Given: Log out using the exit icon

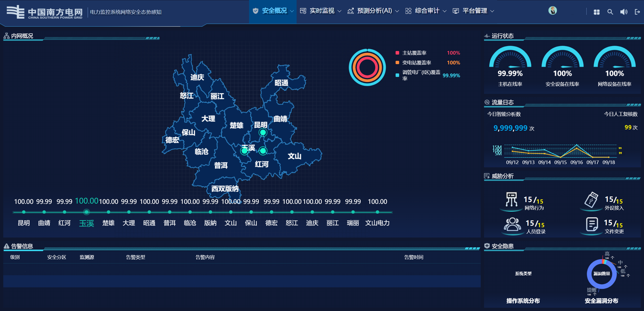Looking at the screenshot, I should click(x=637, y=12).
